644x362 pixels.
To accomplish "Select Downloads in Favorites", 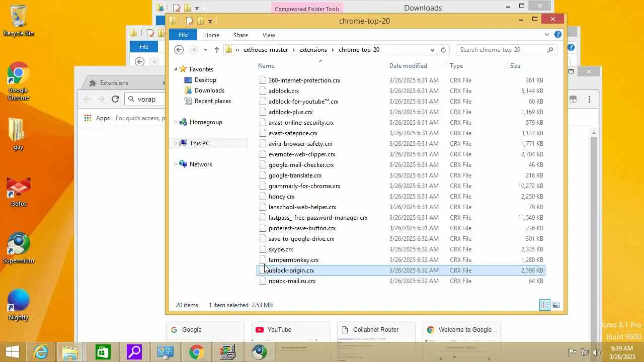I will [x=209, y=90].
